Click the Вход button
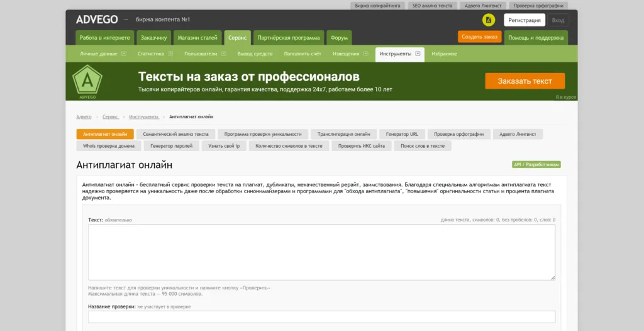644x331 pixels. 558,20
